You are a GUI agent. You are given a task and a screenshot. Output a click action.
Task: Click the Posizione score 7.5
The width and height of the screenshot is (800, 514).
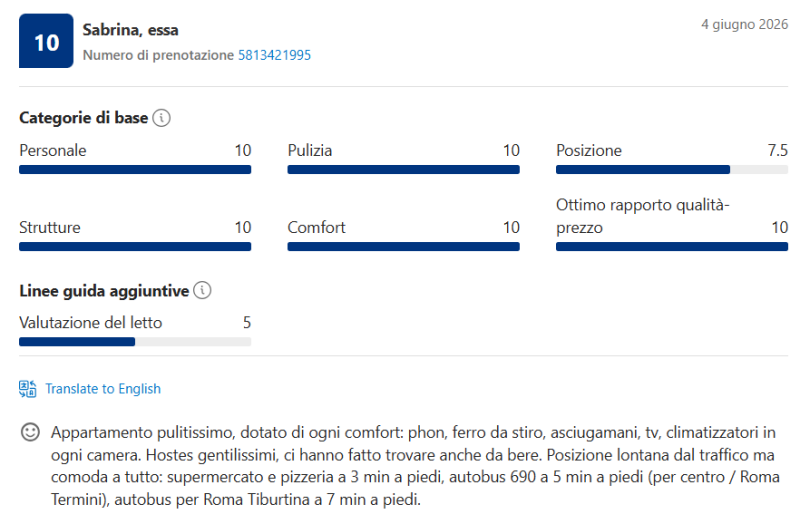778,151
